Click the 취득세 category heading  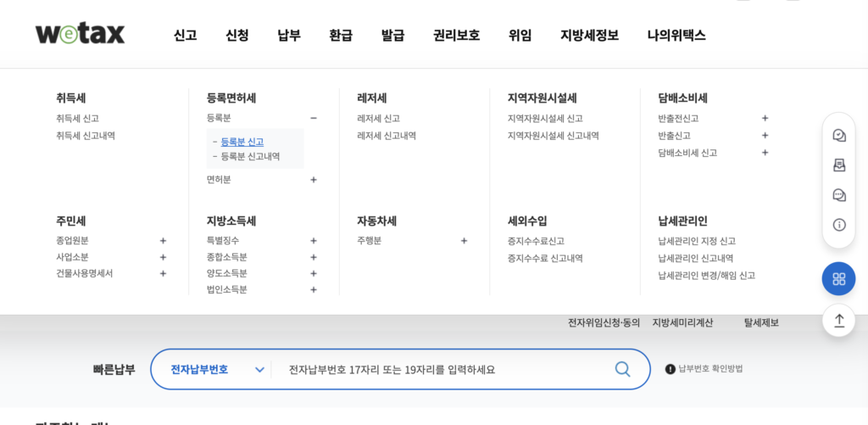(71, 98)
